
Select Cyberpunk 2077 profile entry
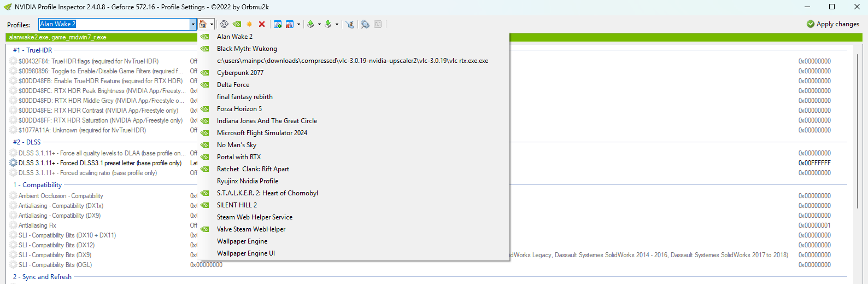354,73
